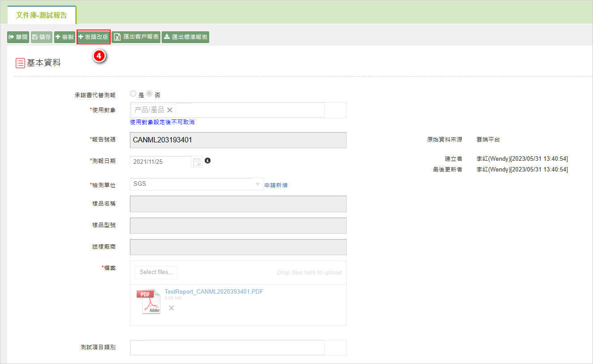Open the 檢測單位 SGS dropdown
The width and height of the screenshot is (593, 364).
click(197, 184)
